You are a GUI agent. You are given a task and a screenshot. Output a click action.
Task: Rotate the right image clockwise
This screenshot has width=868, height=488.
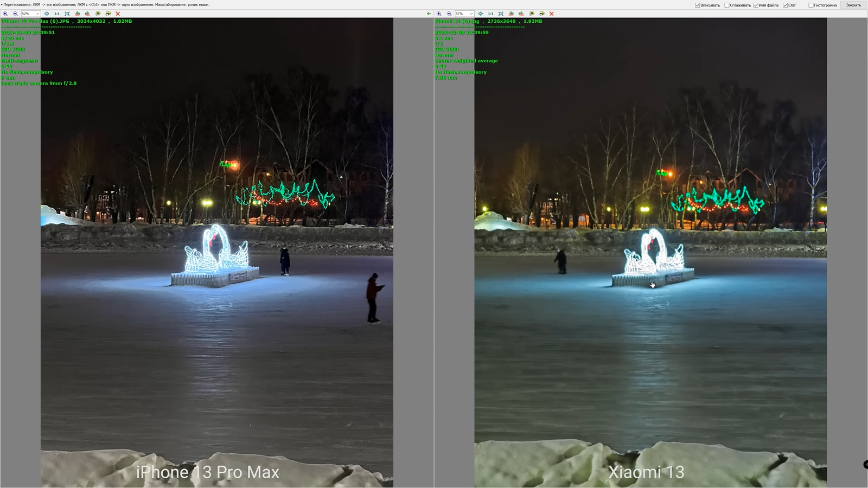(521, 14)
